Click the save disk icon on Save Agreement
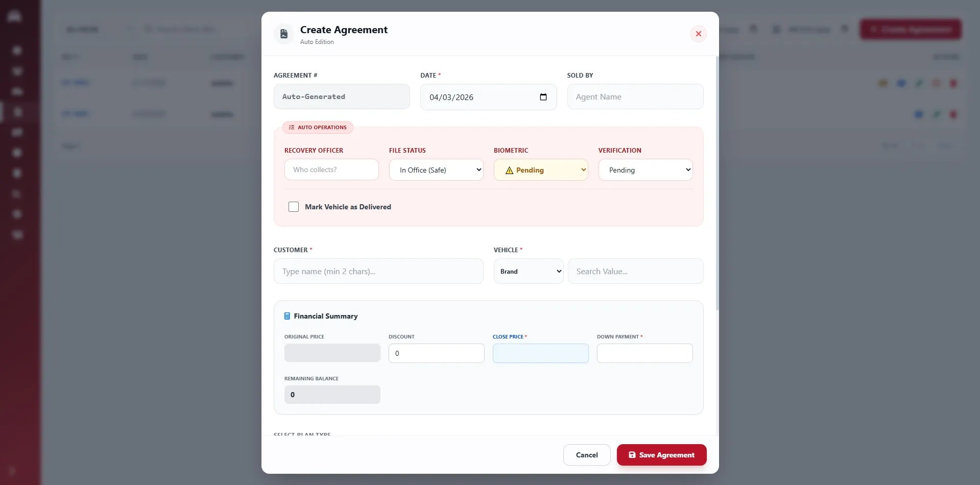 point(633,455)
